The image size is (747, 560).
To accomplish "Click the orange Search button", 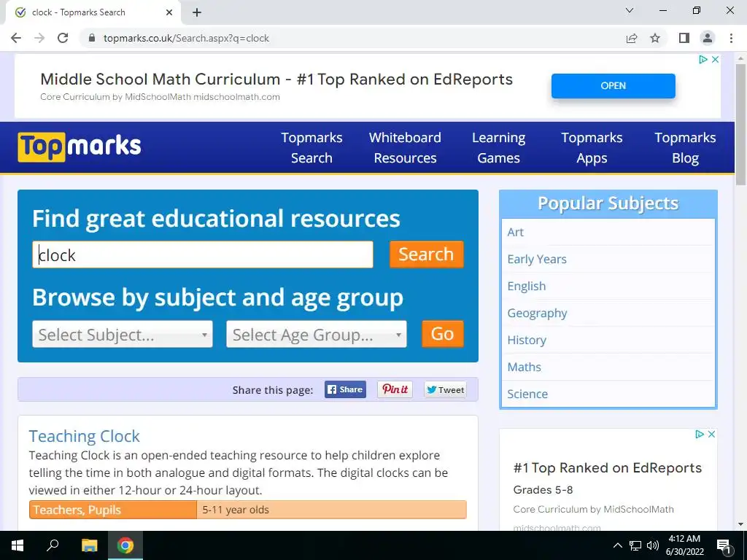I will pyautogui.click(x=426, y=254).
